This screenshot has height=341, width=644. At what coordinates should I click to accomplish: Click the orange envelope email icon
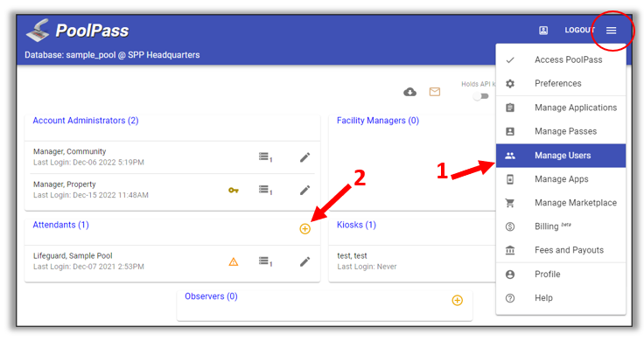(435, 92)
